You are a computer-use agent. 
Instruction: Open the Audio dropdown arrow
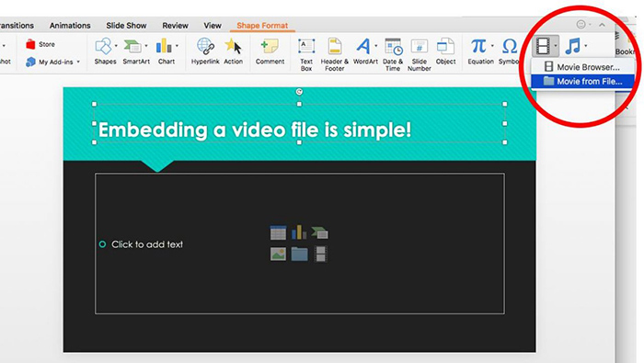click(586, 46)
